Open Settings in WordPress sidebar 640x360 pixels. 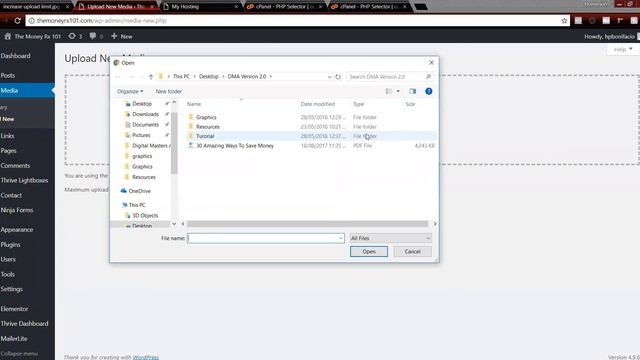(x=12, y=289)
